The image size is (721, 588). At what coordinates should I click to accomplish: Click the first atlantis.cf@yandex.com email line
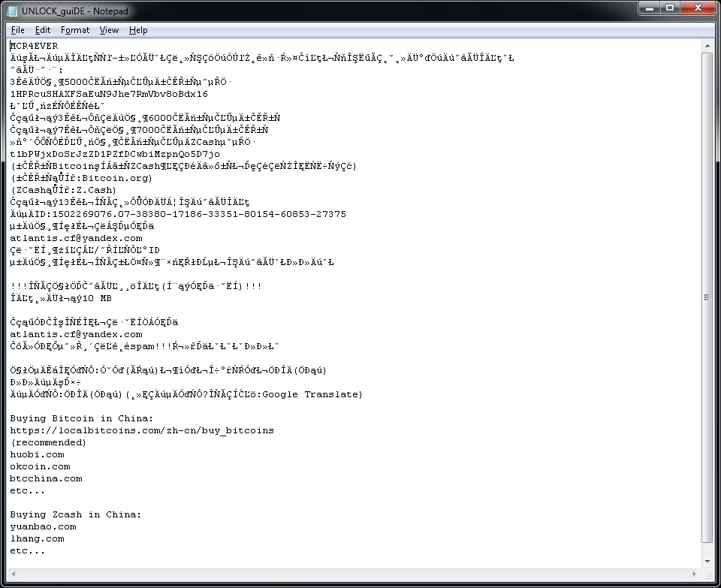tap(77, 238)
